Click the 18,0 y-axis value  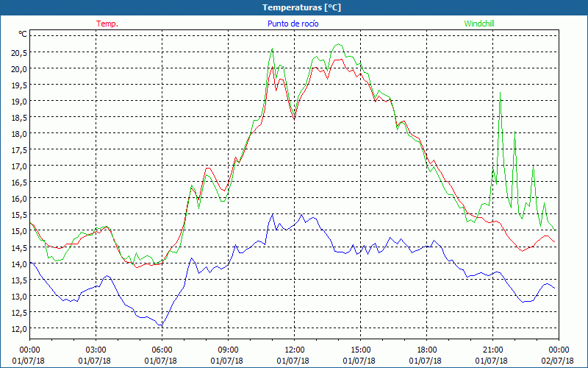[19, 134]
